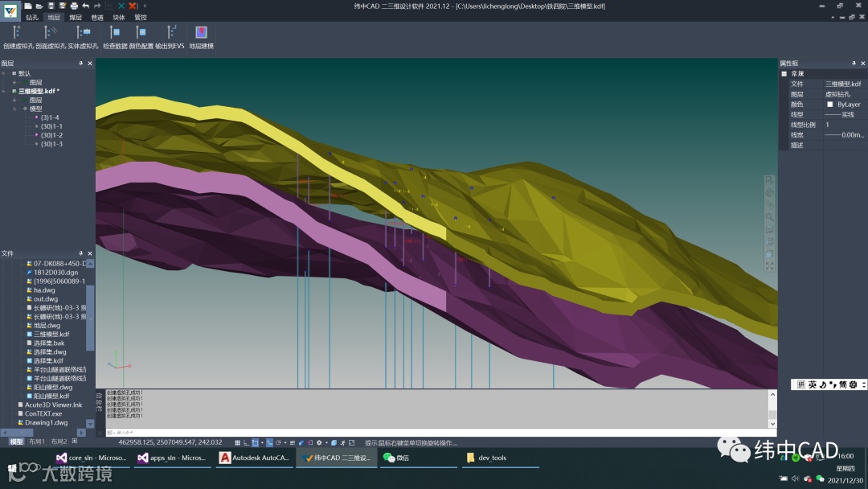Click the shaded cube view icon in viewport toolbar
868x489 pixels.
769,254
